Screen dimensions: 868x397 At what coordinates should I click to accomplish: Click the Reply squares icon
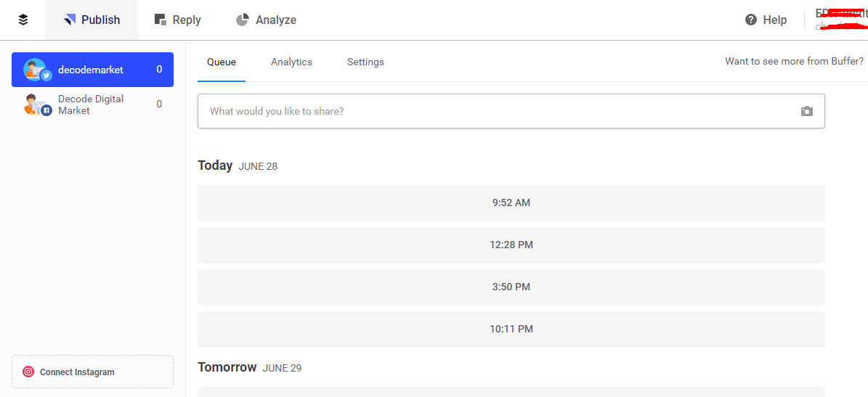161,20
